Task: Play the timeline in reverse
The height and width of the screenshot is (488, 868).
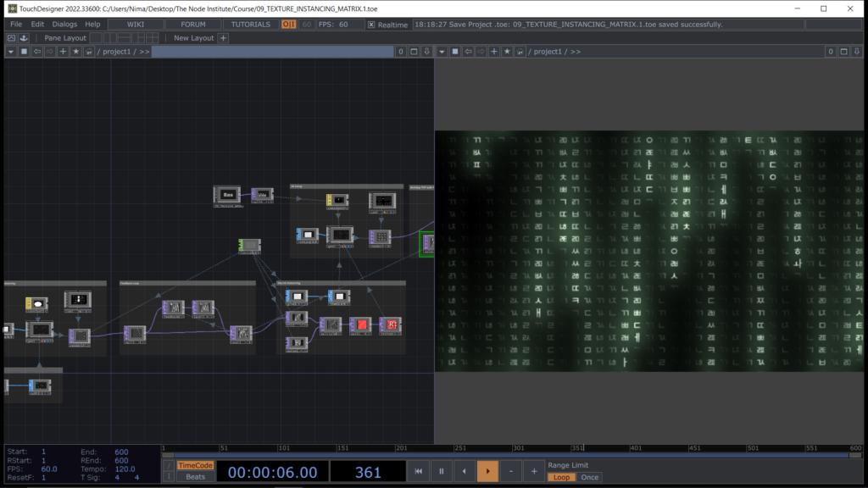Action: click(465, 471)
